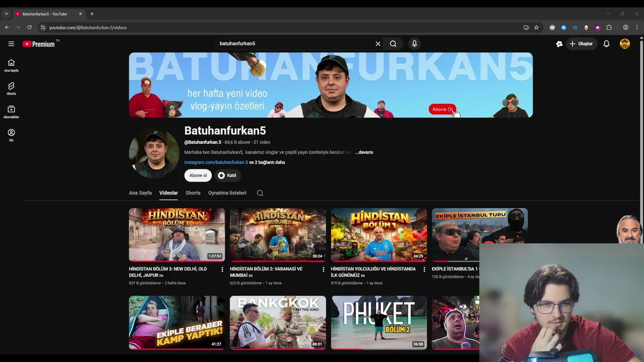This screenshot has height=362, width=644.
Task: Open the instagram.com/batuhanfurkan.5 link
Action: pyautogui.click(x=216, y=162)
